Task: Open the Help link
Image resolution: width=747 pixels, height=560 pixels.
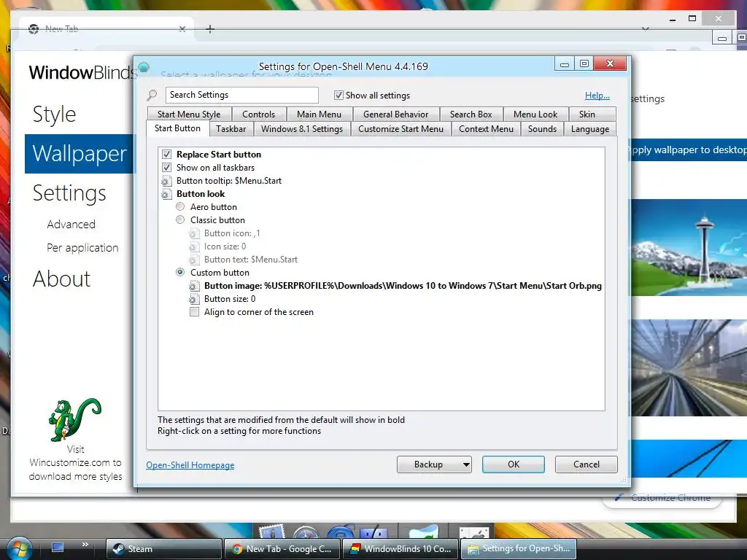Action: (x=597, y=96)
